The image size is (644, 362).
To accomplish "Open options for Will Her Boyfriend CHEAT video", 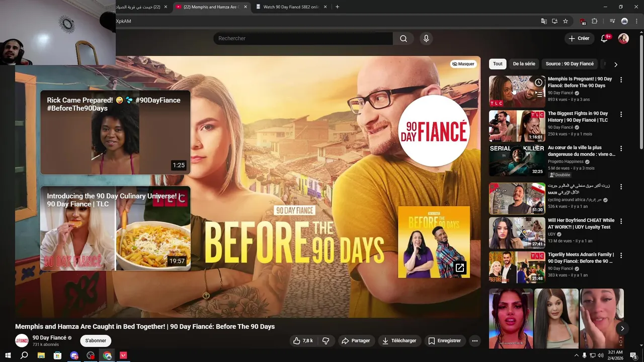I will (621, 221).
